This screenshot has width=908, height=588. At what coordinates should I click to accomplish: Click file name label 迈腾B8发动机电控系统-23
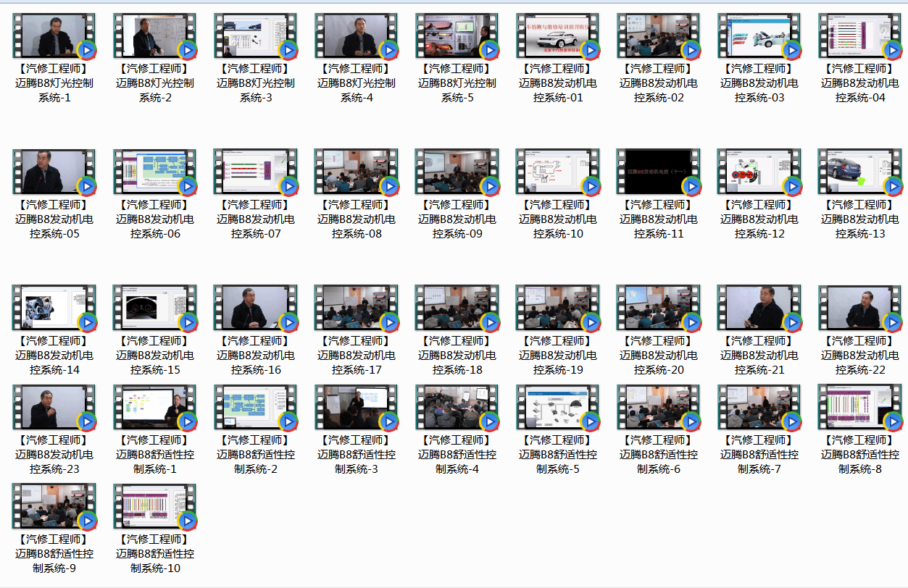tap(54, 455)
